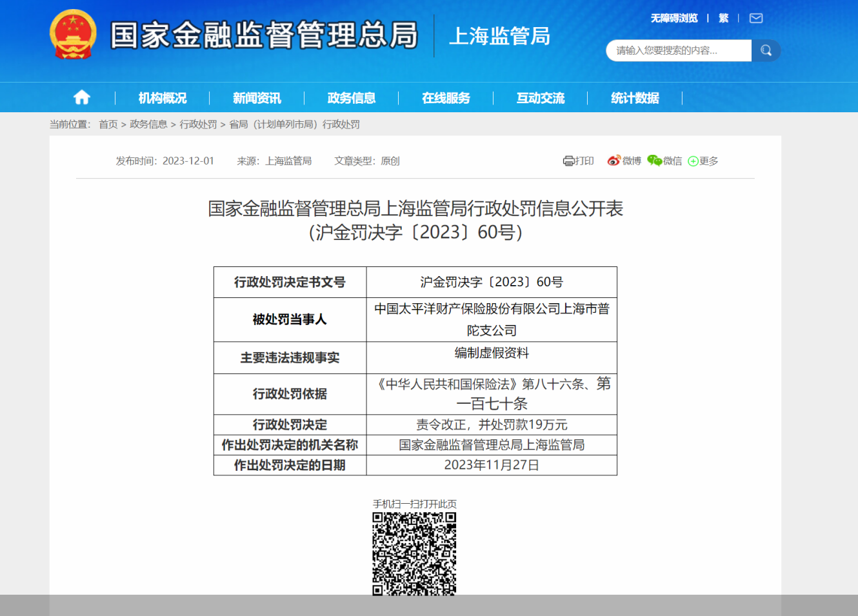Image resolution: width=858 pixels, height=616 pixels.
Task: Open the 机构概况 menu
Action: [x=161, y=97]
